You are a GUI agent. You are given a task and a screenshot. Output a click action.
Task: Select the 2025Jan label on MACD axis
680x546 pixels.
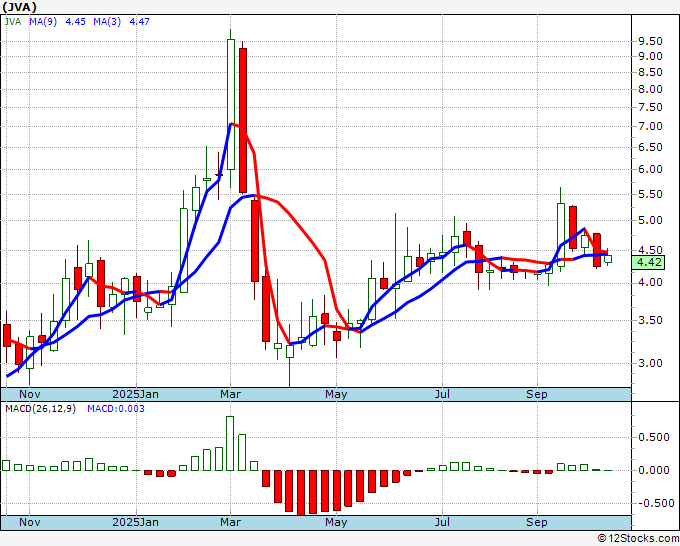click(135, 522)
